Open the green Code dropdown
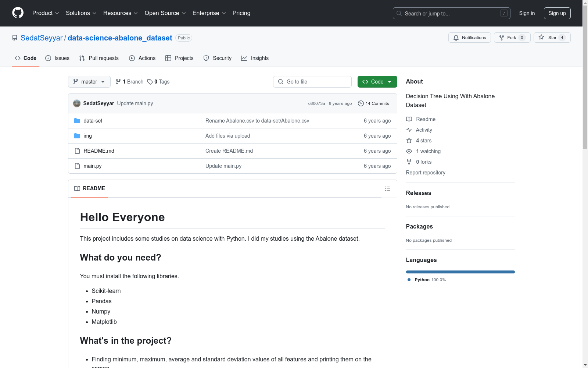Image resolution: width=588 pixels, height=368 pixels. pyautogui.click(x=377, y=82)
